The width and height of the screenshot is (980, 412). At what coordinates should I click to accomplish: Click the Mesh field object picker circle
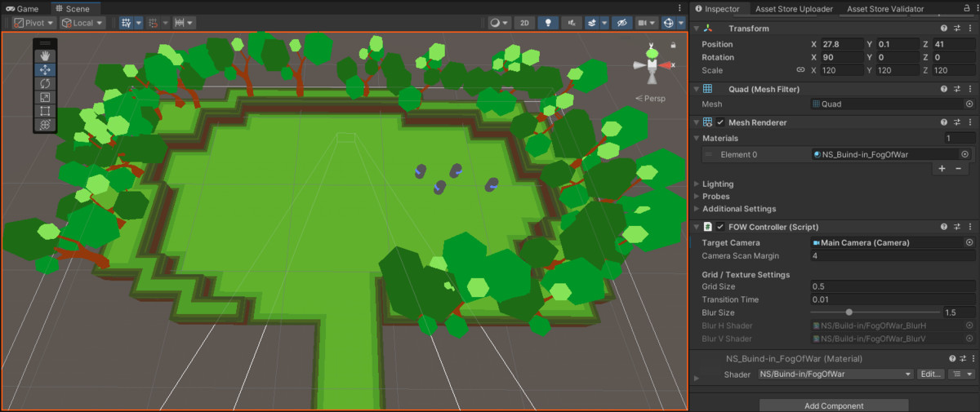969,104
